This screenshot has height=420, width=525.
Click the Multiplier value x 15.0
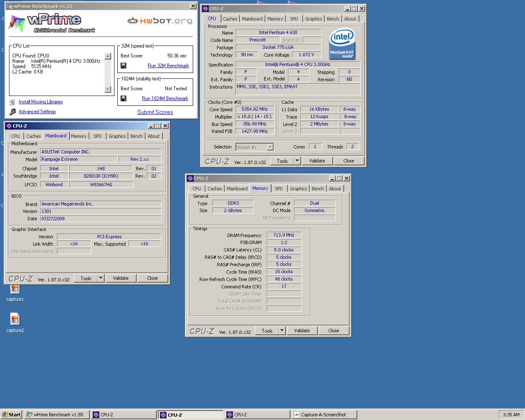(254, 117)
